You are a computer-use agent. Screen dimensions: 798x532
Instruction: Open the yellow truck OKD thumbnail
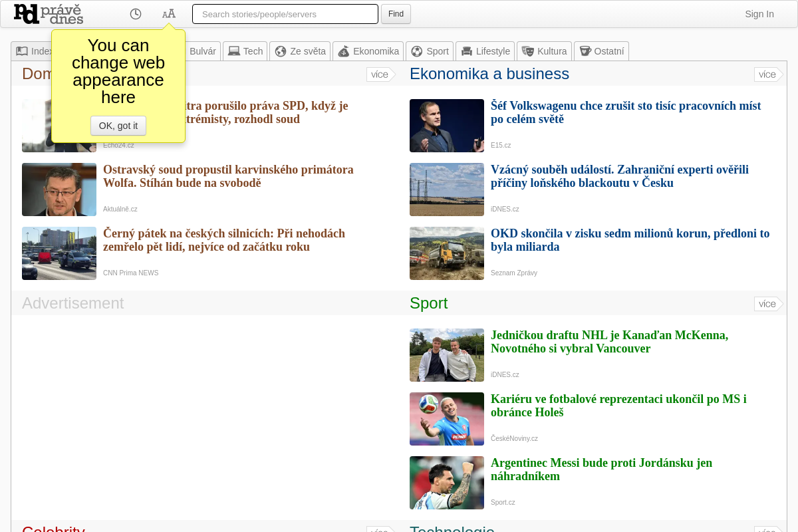(x=447, y=253)
